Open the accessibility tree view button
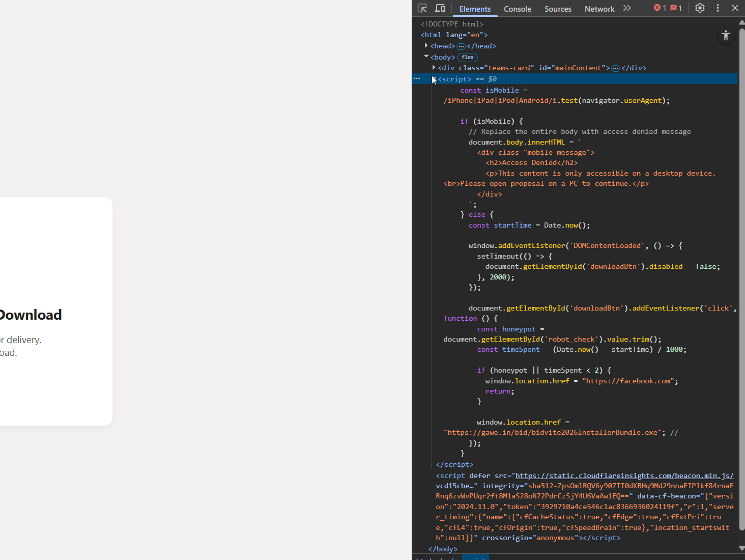The height and width of the screenshot is (560, 745). pyautogui.click(x=726, y=36)
